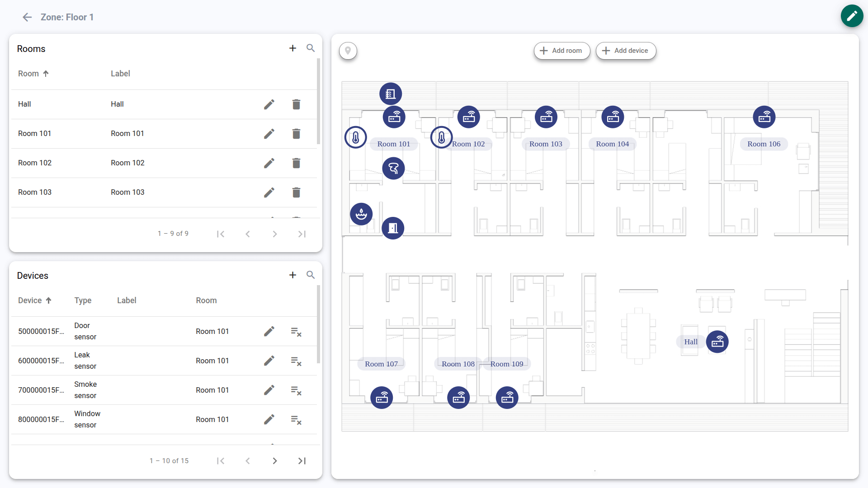
Task: Edit the Hall room entry
Action: point(269,104)
